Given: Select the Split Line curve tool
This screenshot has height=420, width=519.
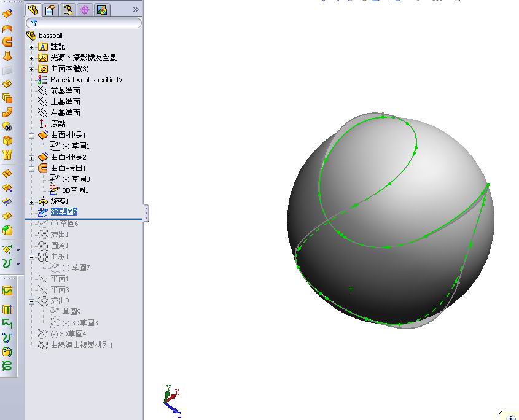Looking at the screenshot, I should [7, 290].
